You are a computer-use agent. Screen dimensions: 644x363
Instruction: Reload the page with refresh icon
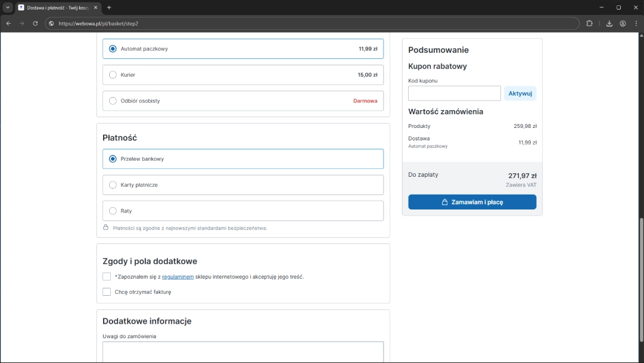pyautogui.click(x=35, y=23)
